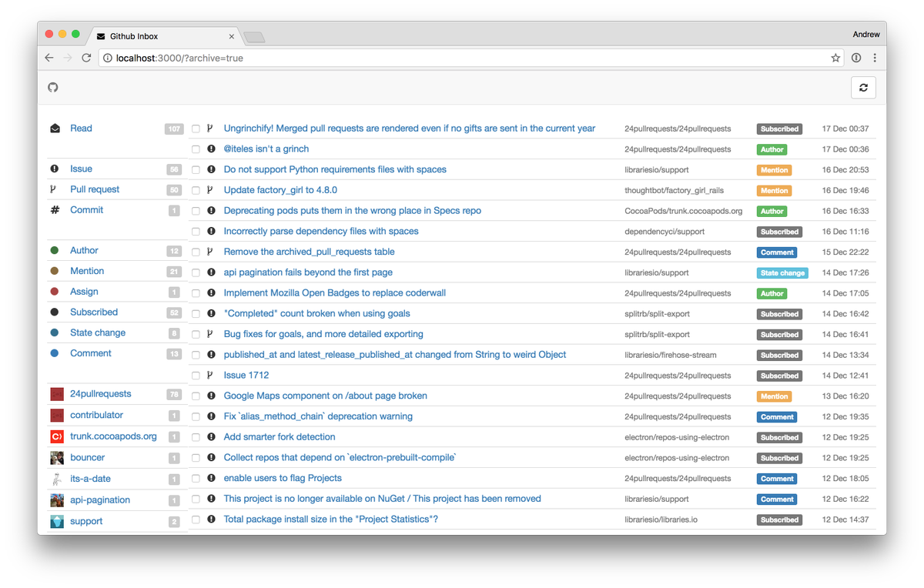Image resolution: width=924 pixels, height=588 pixels.
Task: Click the bouncer repo avatar
Action: click(x=57, y=458)
